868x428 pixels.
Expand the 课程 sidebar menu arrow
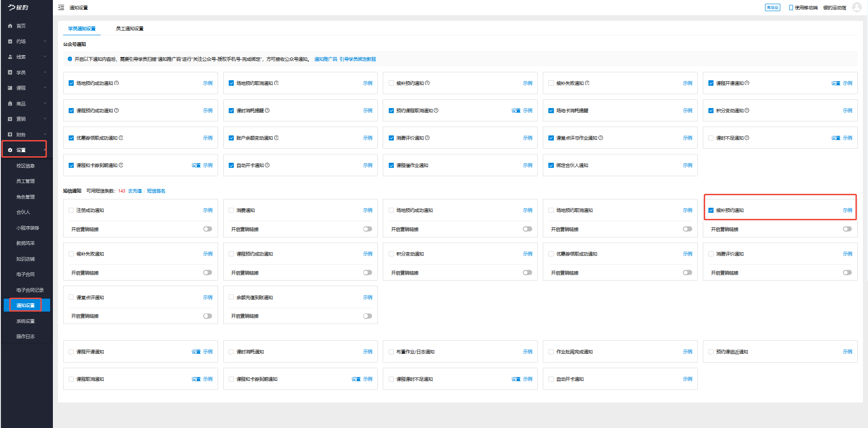(45, 88)
